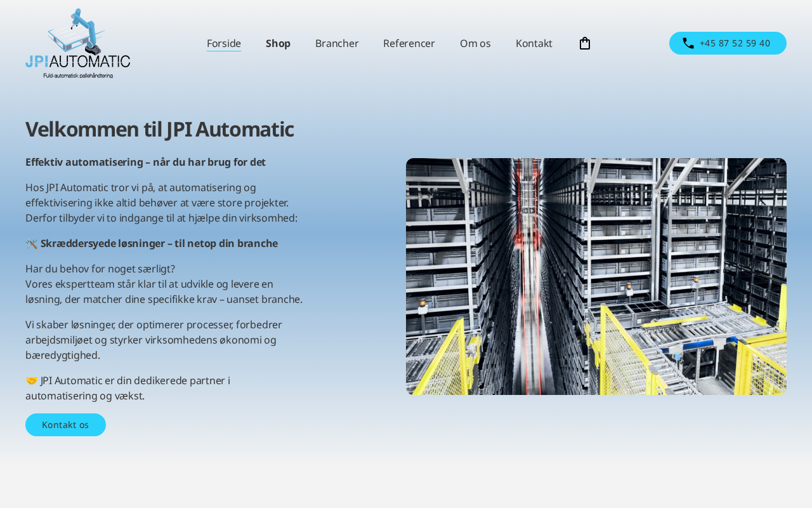Select Brancher in the navigation

point(337,43)
